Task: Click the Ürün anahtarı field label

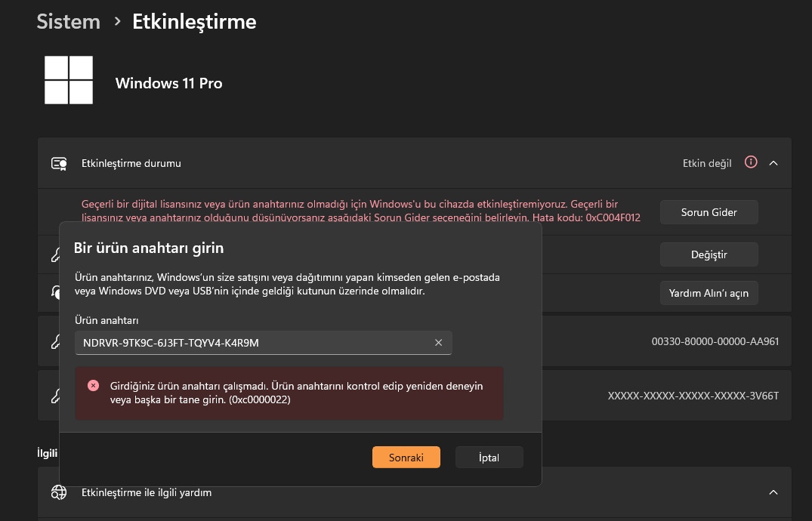Action: pos(107,321)
